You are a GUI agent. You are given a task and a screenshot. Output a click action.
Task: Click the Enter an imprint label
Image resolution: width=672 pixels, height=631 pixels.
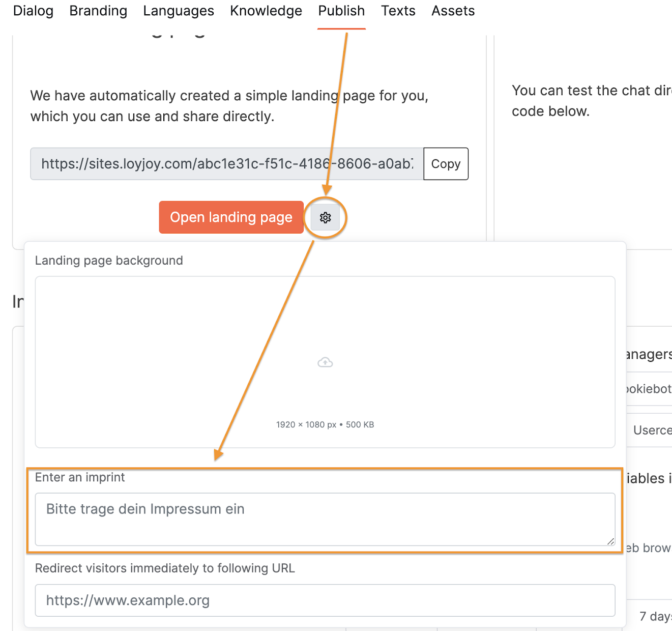pos(80,477)
